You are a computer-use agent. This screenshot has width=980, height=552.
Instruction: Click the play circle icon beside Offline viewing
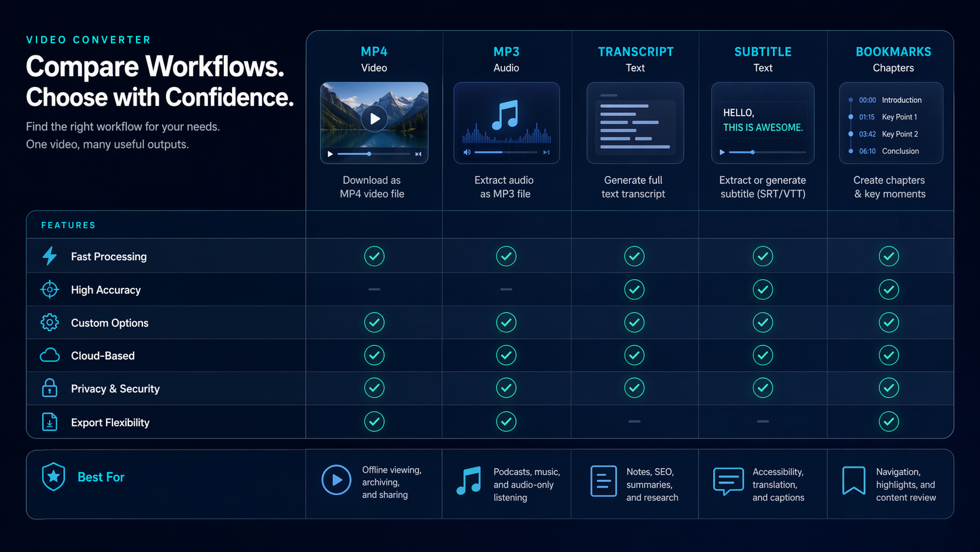[x=336, y=480]
